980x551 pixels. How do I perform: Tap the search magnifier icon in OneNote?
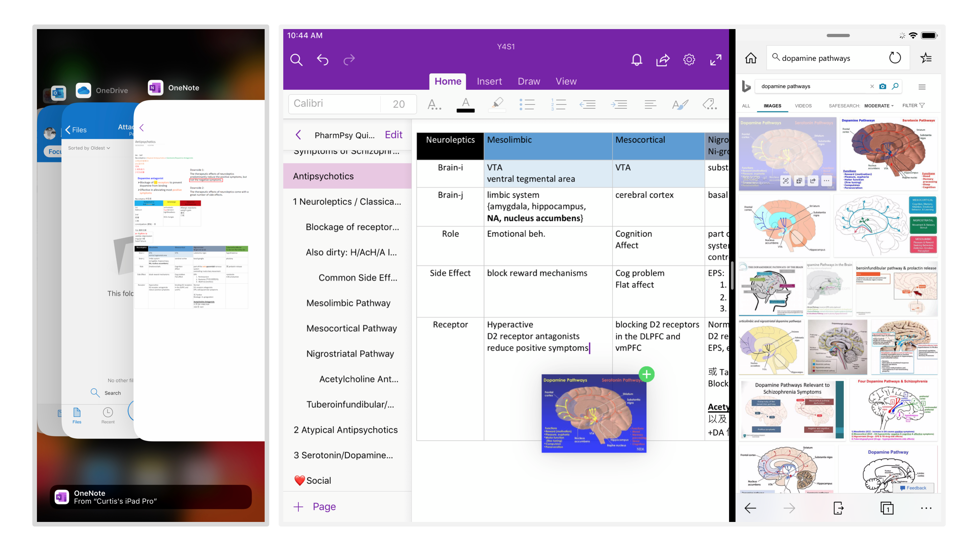coord(296,60)
